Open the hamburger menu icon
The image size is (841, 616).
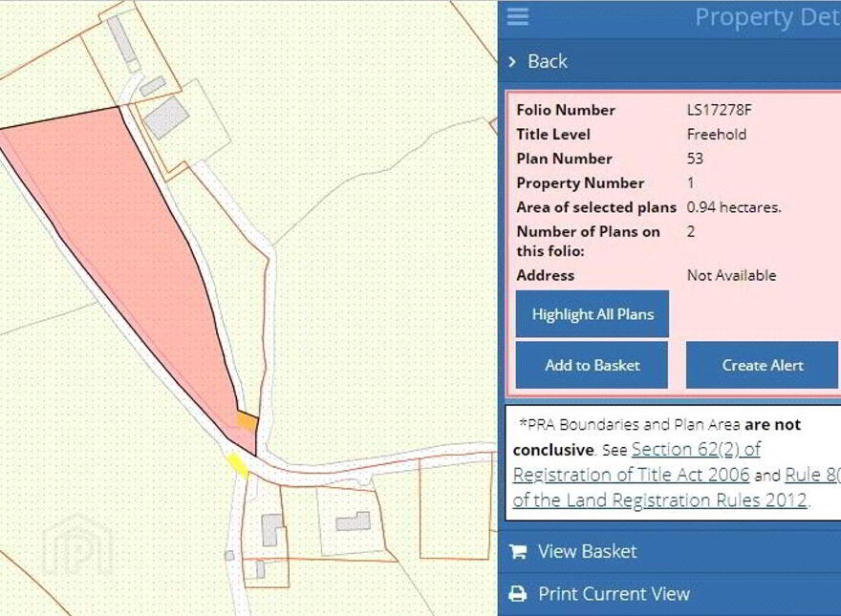tap(518, 16)
